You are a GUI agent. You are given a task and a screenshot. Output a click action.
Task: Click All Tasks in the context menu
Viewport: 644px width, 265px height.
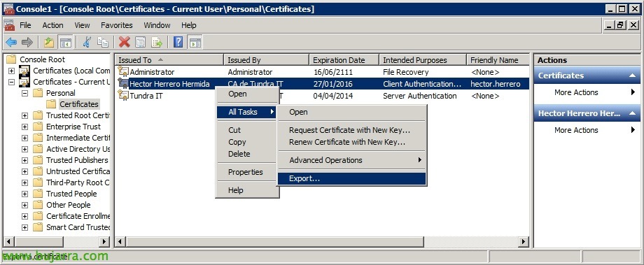247,112
